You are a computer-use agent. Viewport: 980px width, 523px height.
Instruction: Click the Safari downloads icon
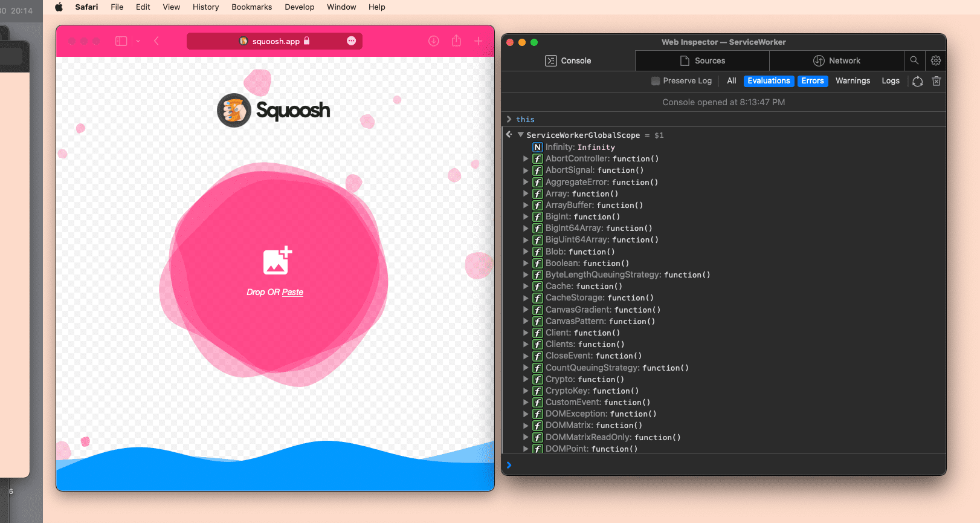[434, 41]
